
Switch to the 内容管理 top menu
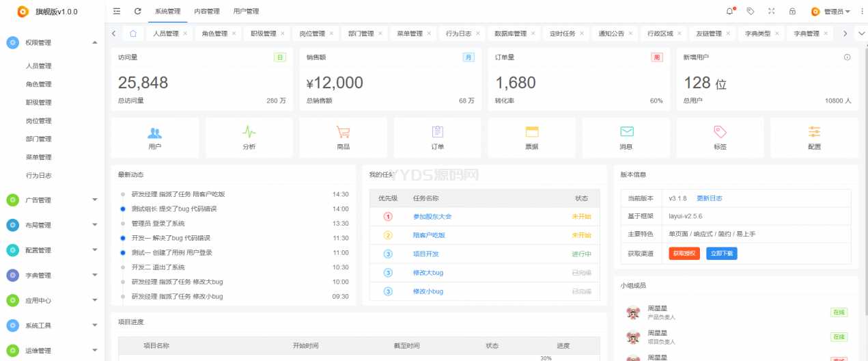pyautogui.click(x=207, y=12)
